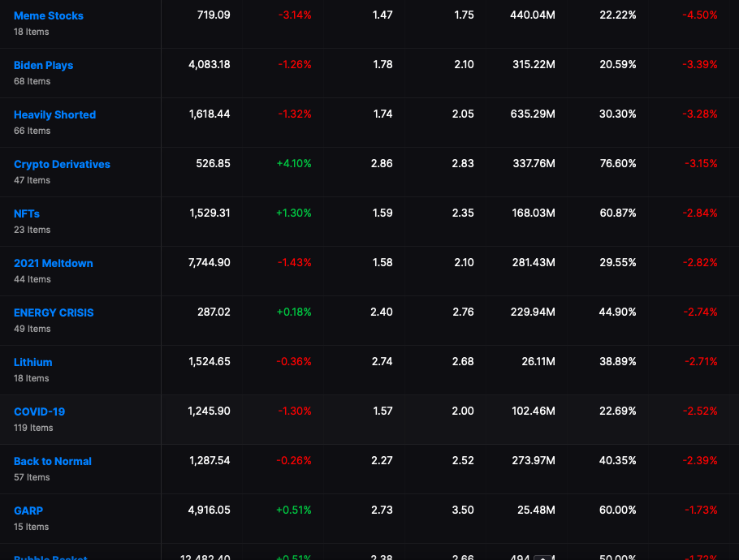Click the 47 Items count under Crypto Derivatives
Viewport: 739px width, 560px height.
pos(32,180)
